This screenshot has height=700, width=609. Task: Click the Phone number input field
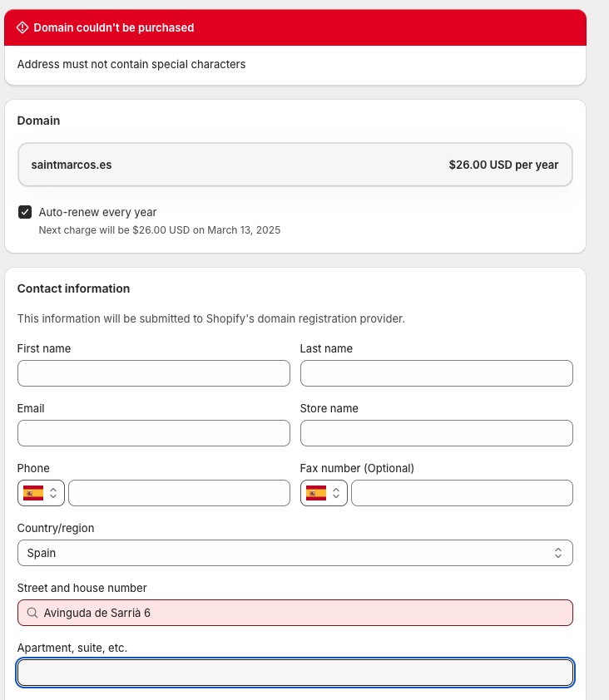179,493
